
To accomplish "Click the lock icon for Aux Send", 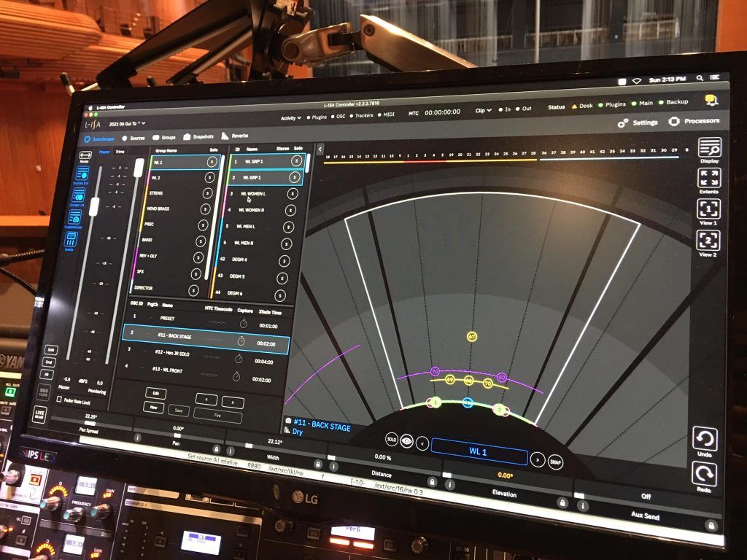I will [711, 525].
